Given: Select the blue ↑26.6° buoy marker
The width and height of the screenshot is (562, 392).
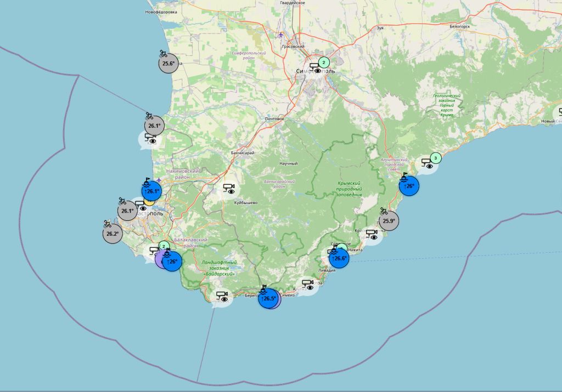Looking at the screenshot, I should (x=339, y=258).
